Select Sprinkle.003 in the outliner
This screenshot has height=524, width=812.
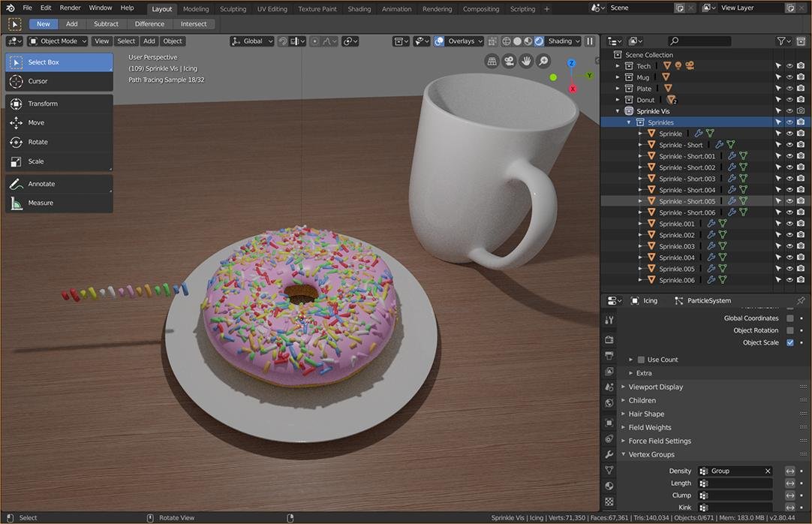[x=676, y=246]
